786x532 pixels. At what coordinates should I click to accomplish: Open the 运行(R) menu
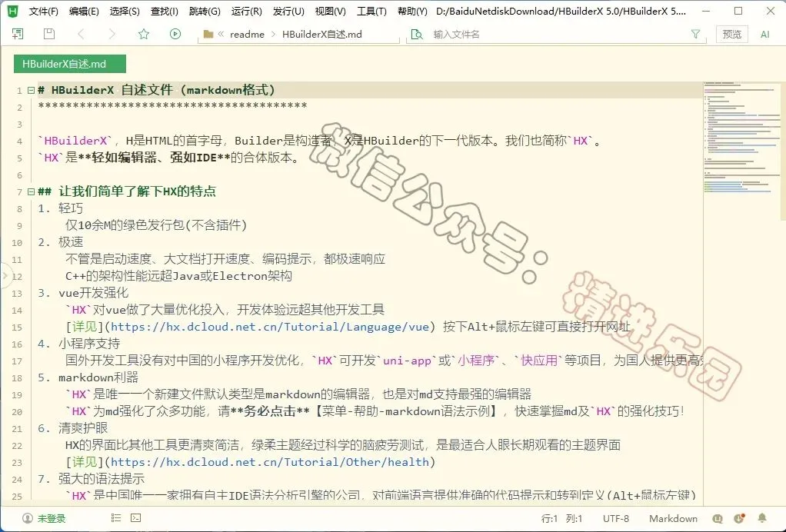coord(246,11)
